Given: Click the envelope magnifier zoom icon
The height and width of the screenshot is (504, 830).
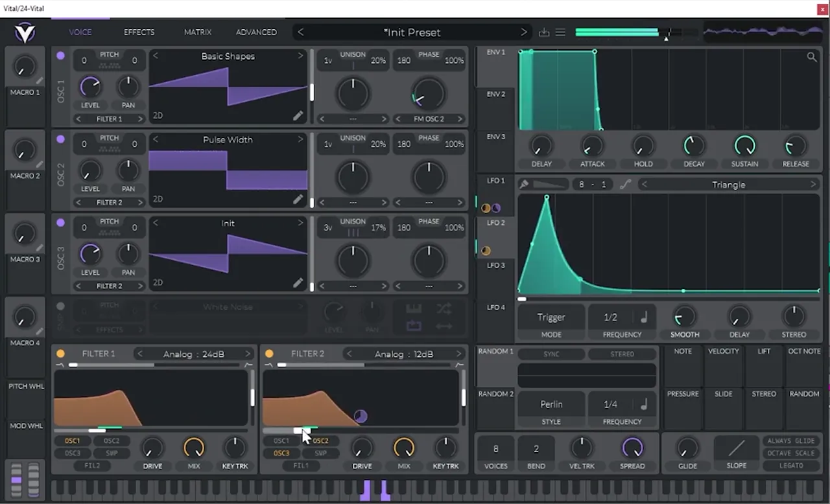Looking at the screenshot, I should (812, 58).
